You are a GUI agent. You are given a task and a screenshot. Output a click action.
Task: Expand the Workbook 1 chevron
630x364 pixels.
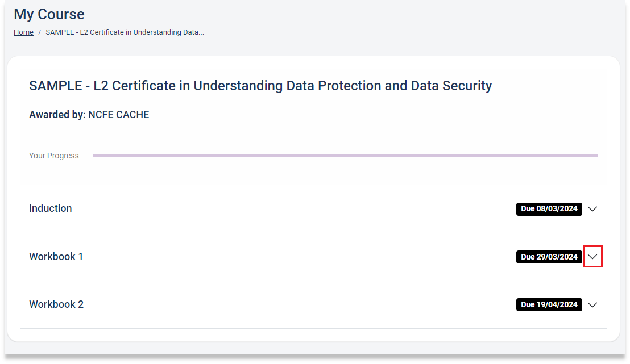coord(592,257)
